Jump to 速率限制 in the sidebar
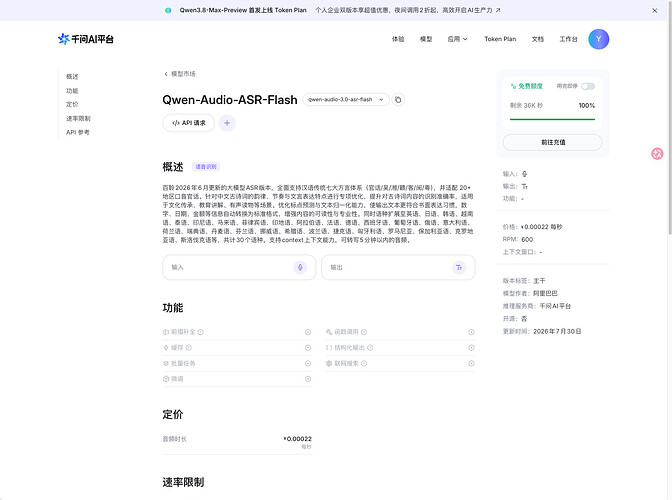 tap(78, 118)
